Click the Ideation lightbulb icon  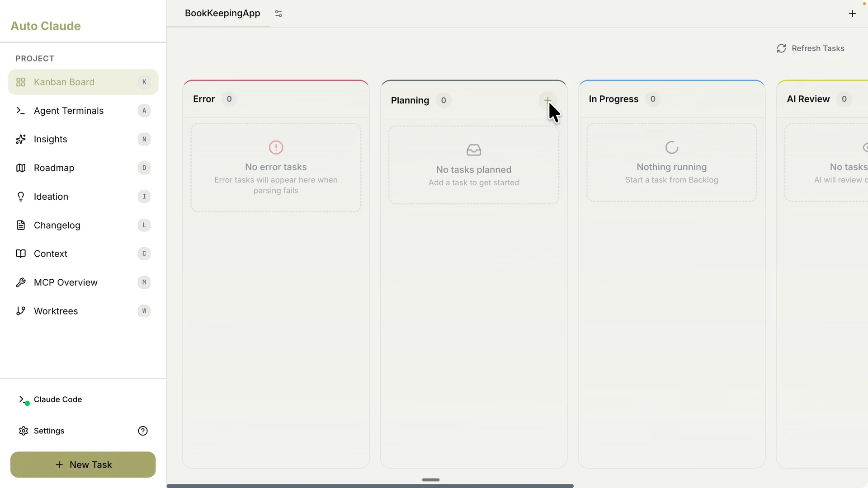(x=21, y=197)
